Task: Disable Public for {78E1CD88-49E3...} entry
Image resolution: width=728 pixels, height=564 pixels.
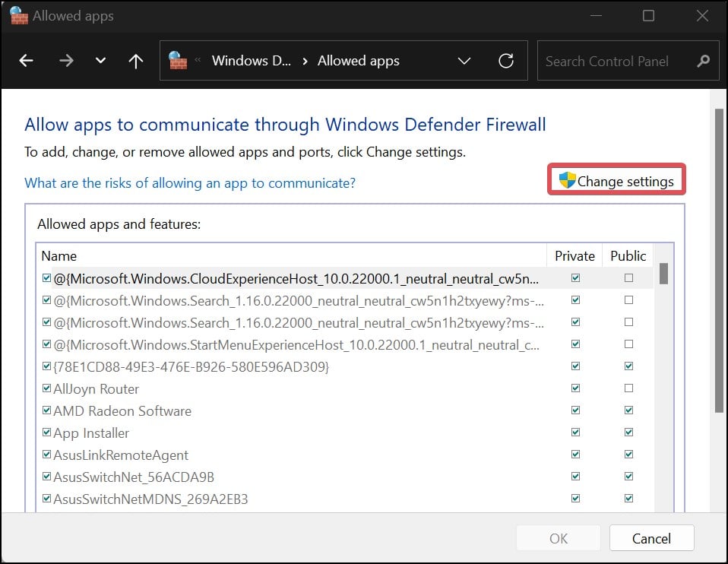Action: coord(628,366)
